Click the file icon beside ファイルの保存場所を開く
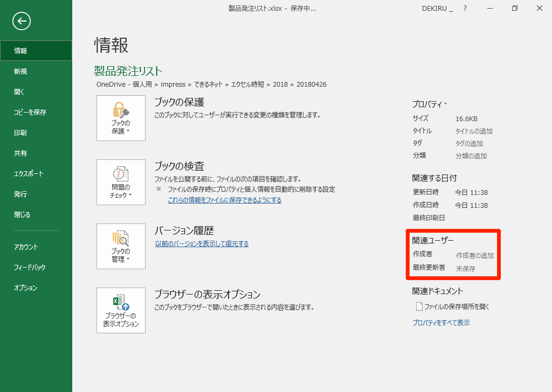Screen dimensions: 552x392 (419, 306)
